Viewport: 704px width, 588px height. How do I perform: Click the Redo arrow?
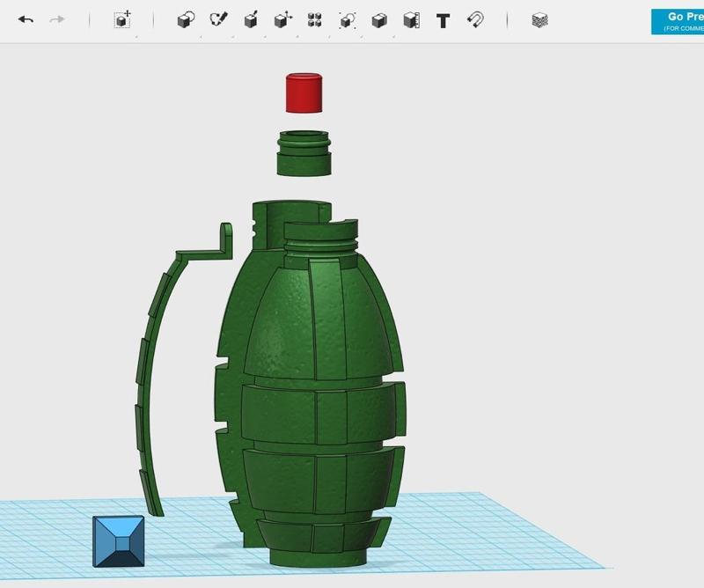57,19
